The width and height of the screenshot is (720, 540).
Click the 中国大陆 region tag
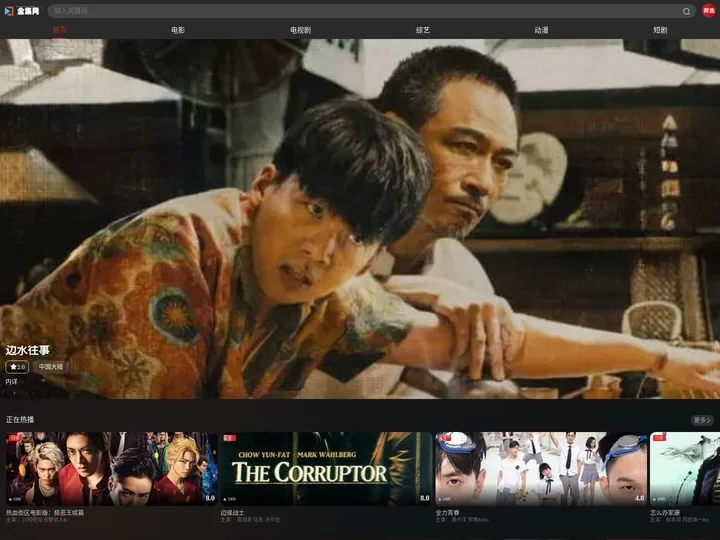51,367
